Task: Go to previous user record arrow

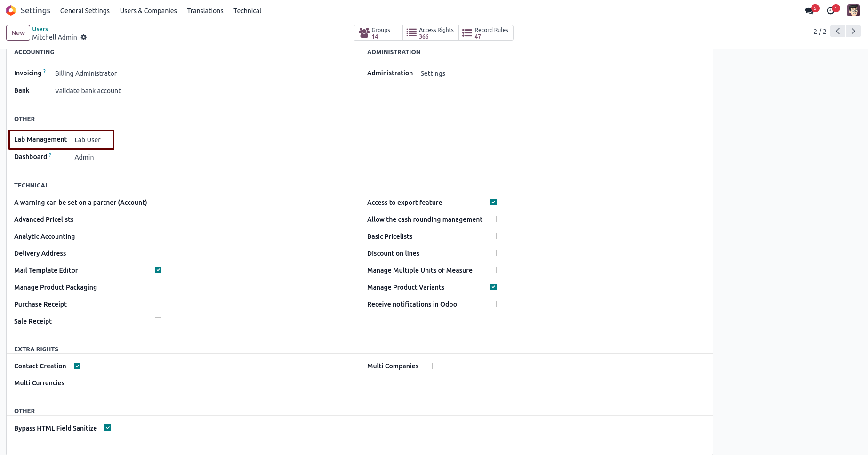Action: click(838, 32)
